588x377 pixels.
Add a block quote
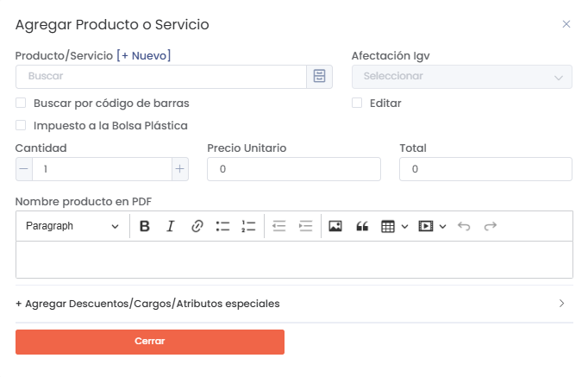pos(362,226)
